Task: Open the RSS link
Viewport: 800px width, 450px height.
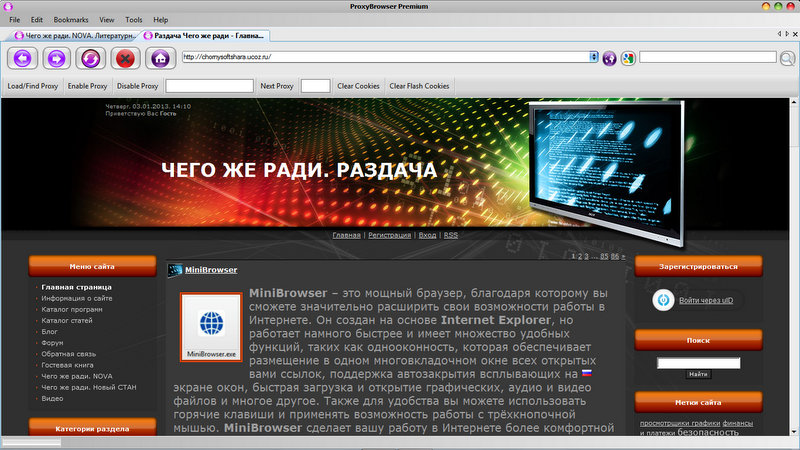Action: point(451,235)
